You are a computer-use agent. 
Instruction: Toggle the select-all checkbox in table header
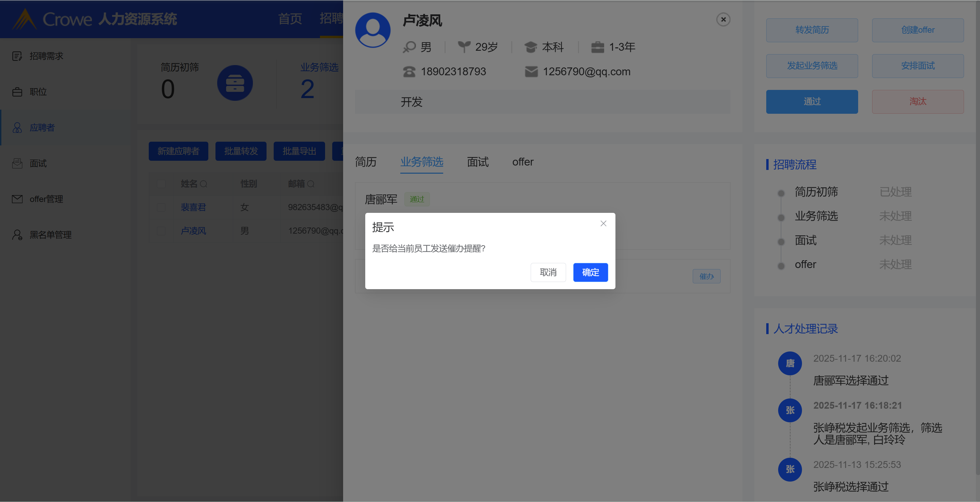tap(161, 184)
